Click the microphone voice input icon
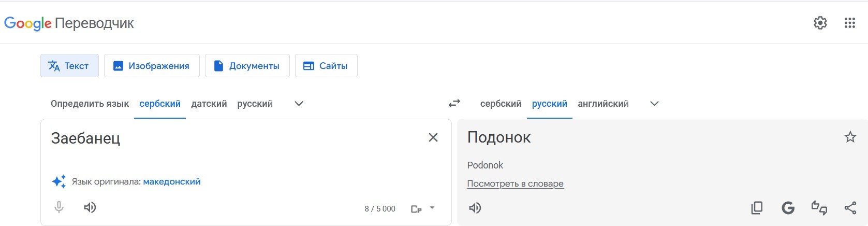Viewport: 868px width, 226px height. pos(59,208)
